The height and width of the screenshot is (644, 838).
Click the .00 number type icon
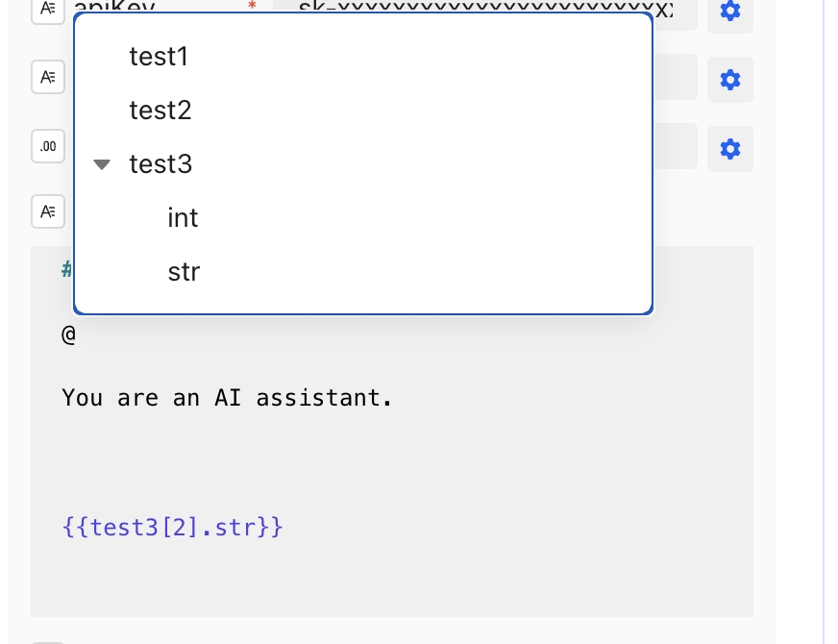[48, 146]
